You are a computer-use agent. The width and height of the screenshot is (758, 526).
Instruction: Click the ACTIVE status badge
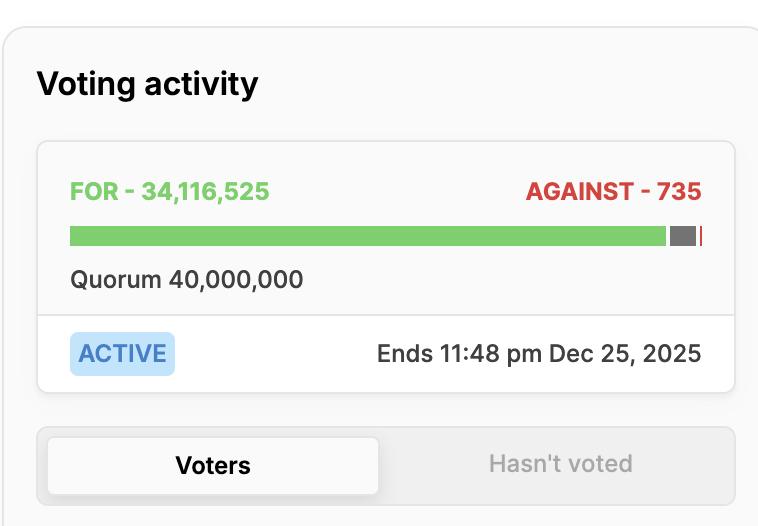tap(122, 354)
